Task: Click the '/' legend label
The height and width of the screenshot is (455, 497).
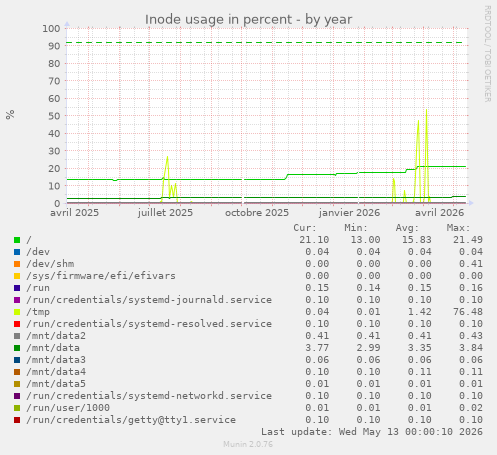Action: [x=29, y=240]
